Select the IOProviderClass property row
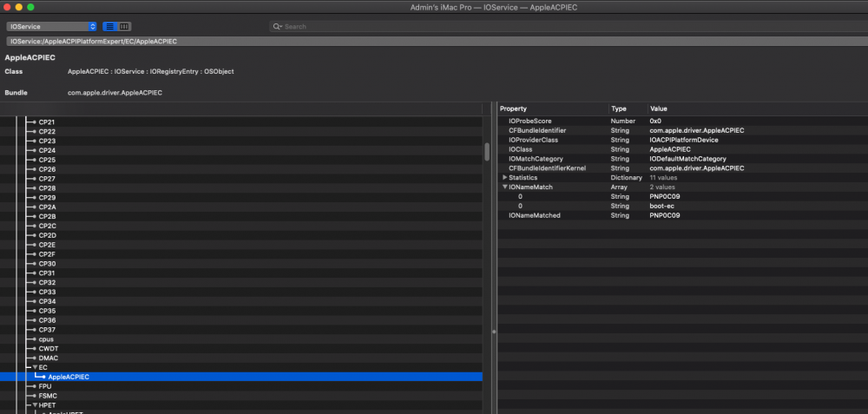 [682, 140]
